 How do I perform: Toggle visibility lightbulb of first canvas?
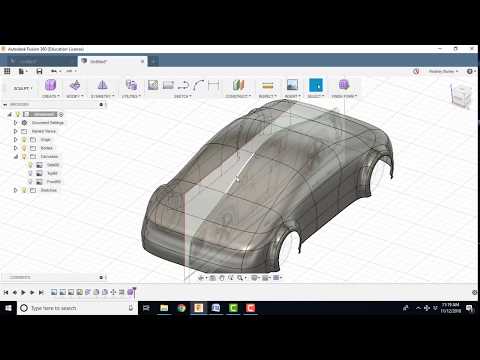[30, 165]
